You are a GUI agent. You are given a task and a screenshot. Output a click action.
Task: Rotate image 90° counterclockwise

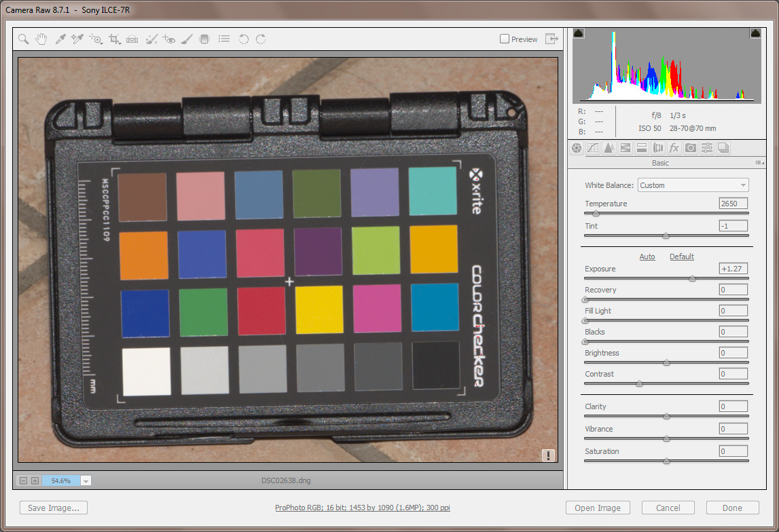(243, 39)
